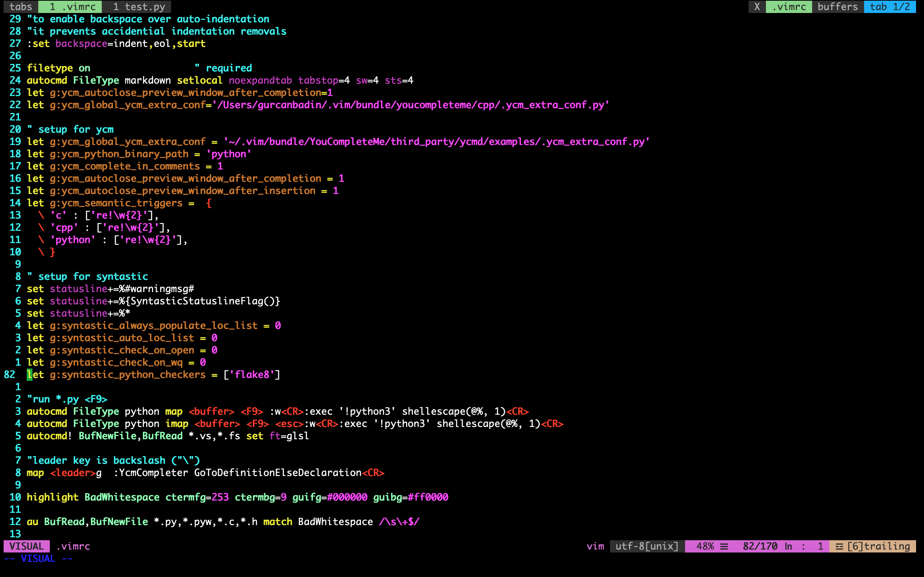924x577 pixels.
Task: Click the 'flake8' string on line 82
Action: [x=252, y=375]
